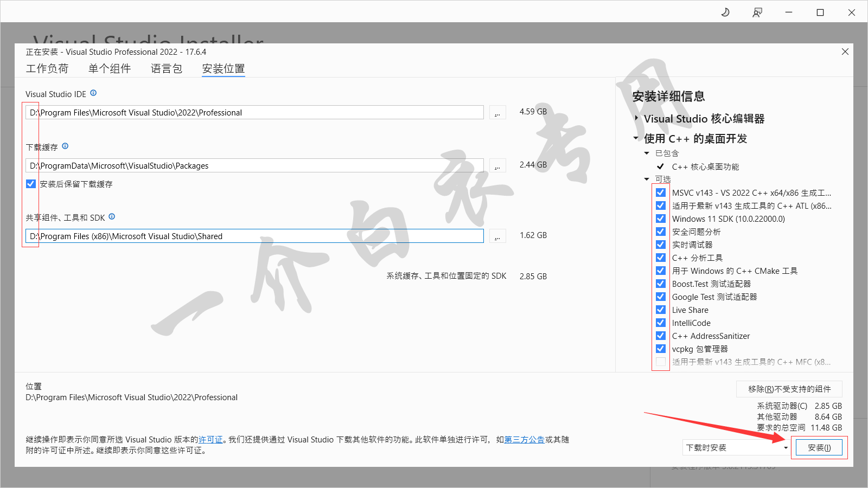Switch to 工作负荷 tab
Image resolution: width=868 pixels, height=488 pixels.
click(47, 68)
